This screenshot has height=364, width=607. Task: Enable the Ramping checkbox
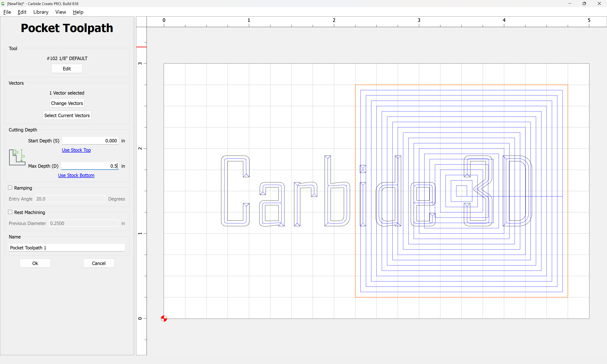[x=10, y=188]
